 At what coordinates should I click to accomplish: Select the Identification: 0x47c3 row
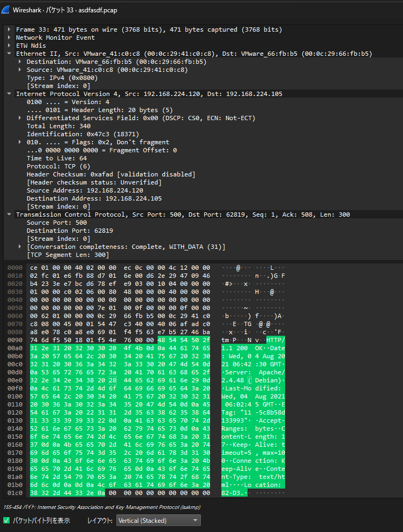coord(83,135)
